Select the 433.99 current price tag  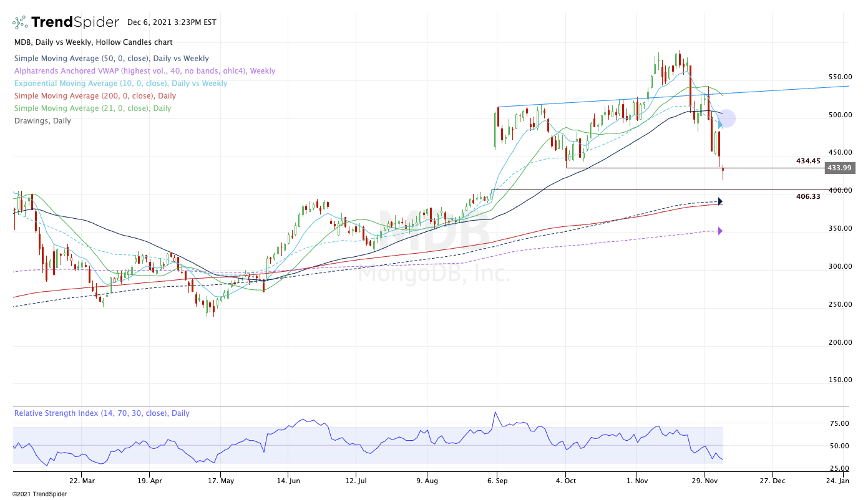(839, 168)
